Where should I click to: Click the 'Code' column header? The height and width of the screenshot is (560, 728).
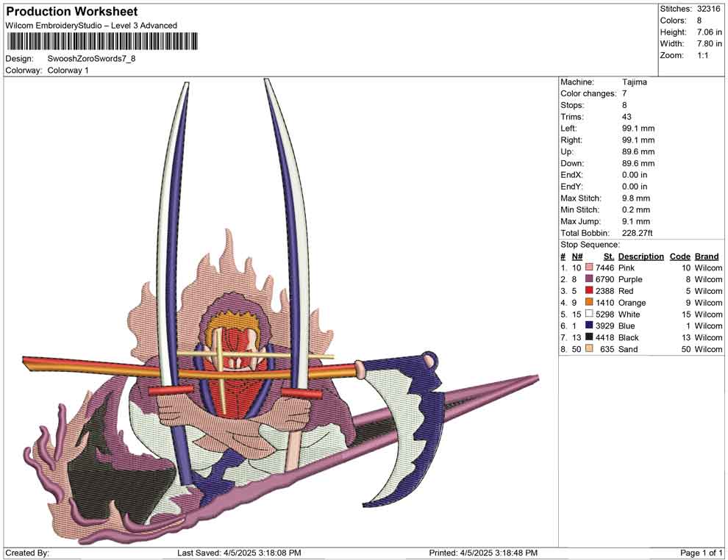(x=680, y=256)
